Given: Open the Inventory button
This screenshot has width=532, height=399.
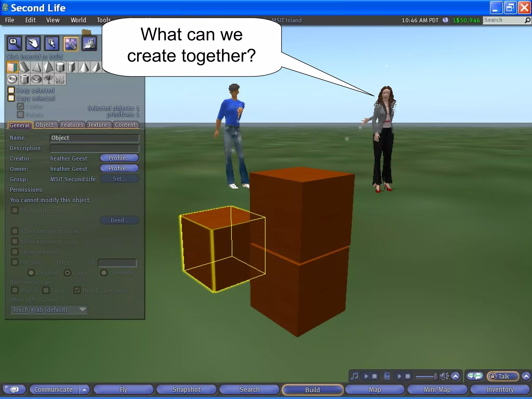Looking at the screenshot, I should (500, 389).
